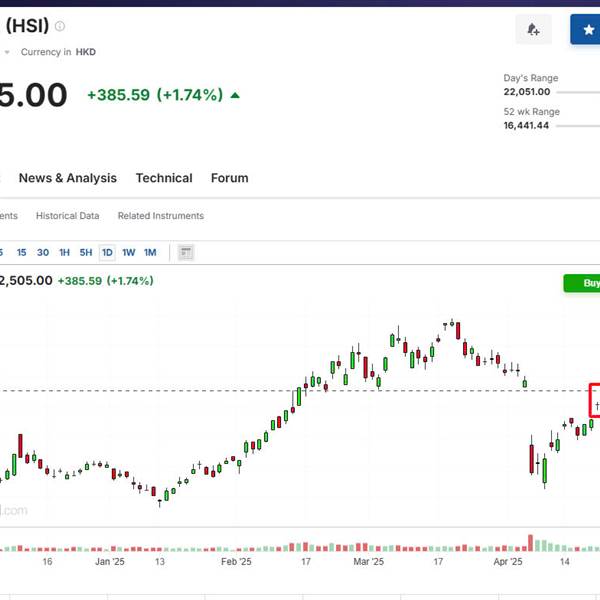Image resolution: width=600 pixels, height=600 pixels.
Task: Click the Mar '25 label on time axis
Action: (368, 562)
